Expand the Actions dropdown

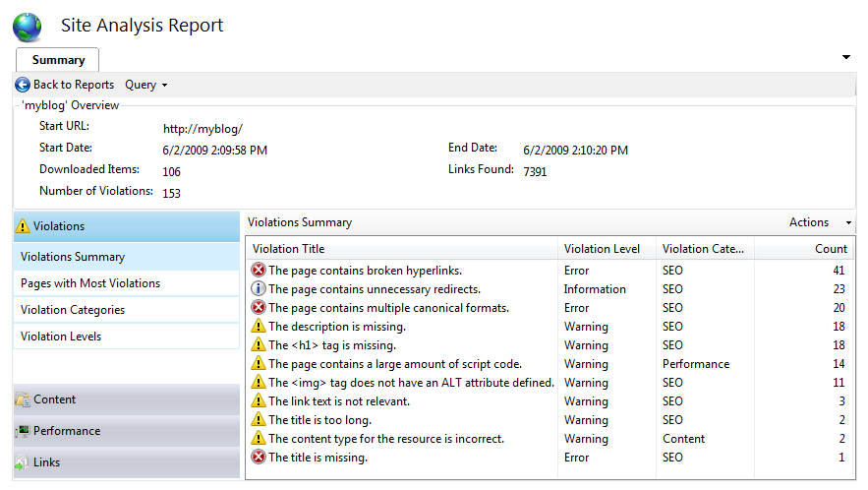820,223
